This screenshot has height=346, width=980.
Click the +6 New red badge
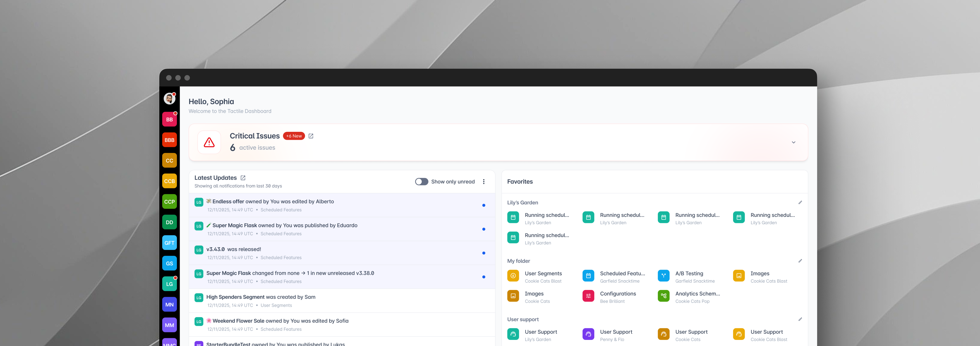[x=294, y=136]
